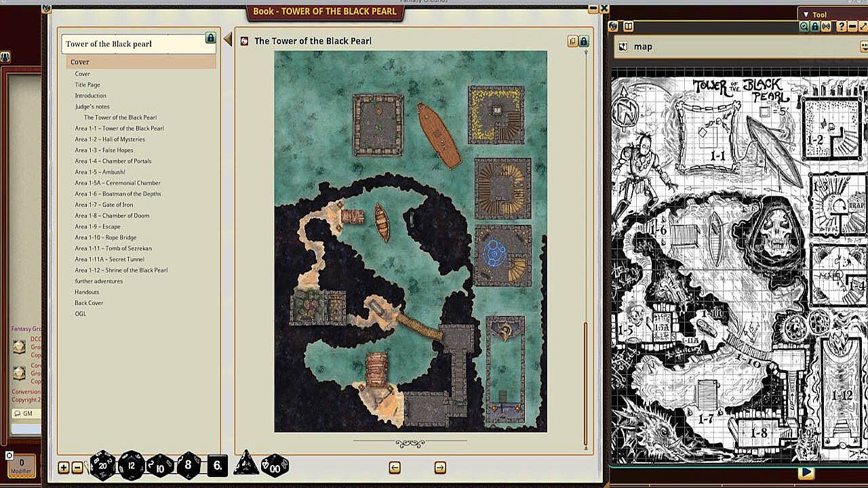Open Area 1-2 – Hall of Mysteries
Viewport: 868px width, 488px height.
click(110, 139)
